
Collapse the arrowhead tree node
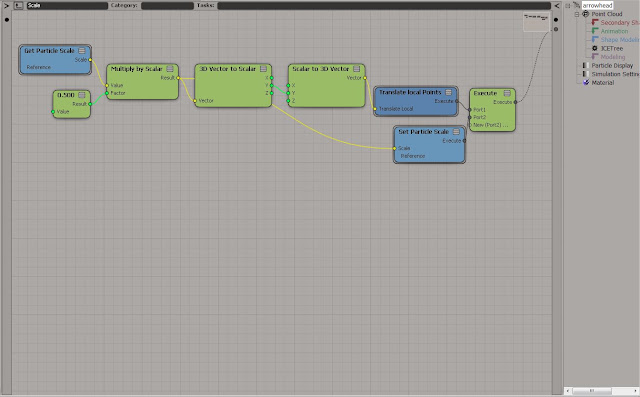click(x=568, y=6)
